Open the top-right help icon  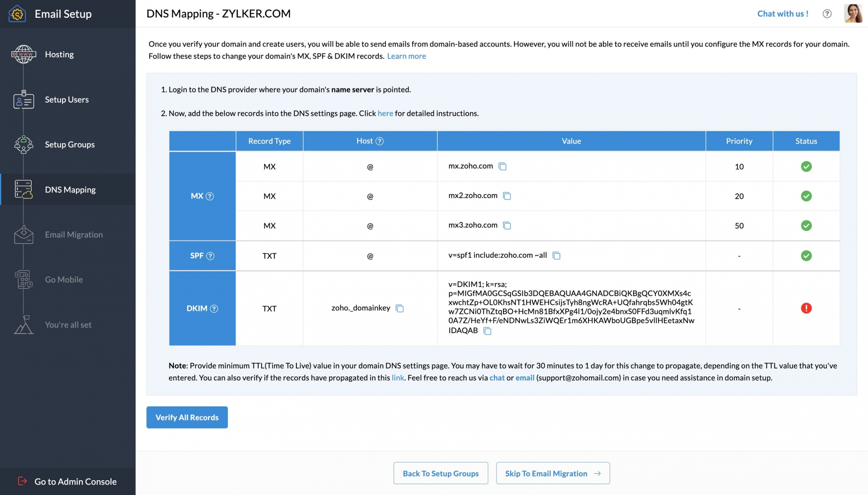827,14
